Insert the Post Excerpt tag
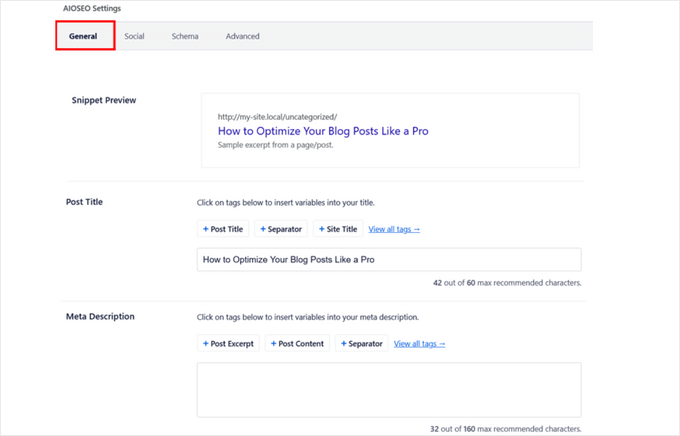 [228, 343]
